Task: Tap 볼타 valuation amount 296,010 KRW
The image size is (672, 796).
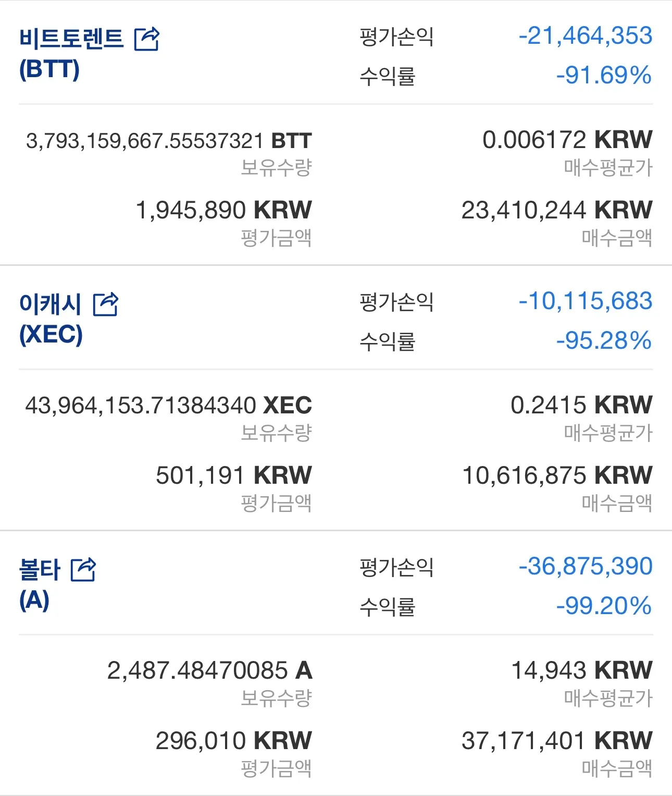Action: coord(233,741)
